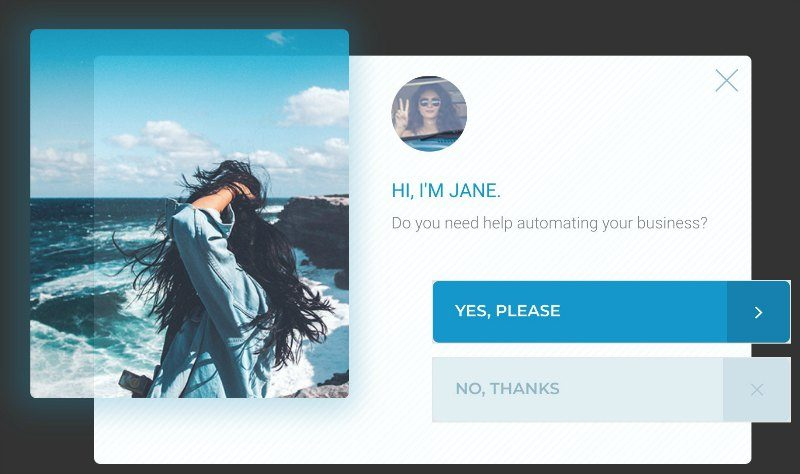
Task: Close the popup with the X icon
Action: [x=727, y=81]
